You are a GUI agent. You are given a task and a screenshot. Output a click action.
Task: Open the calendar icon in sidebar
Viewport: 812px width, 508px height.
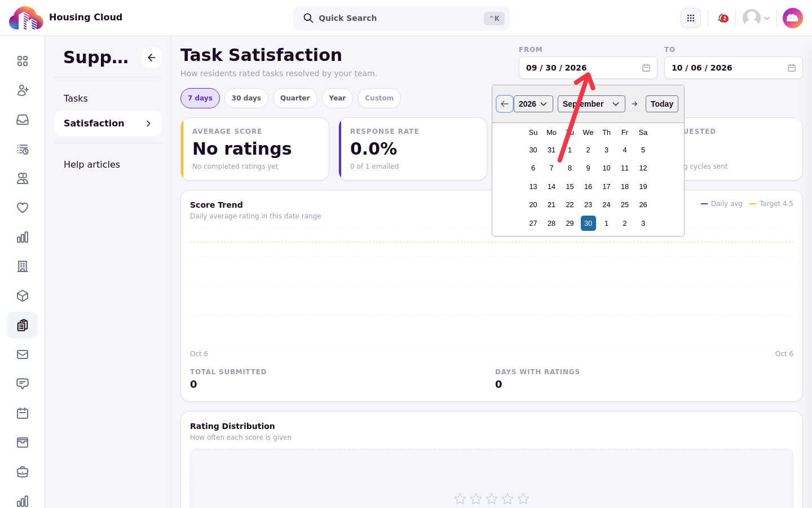point(23,413)
